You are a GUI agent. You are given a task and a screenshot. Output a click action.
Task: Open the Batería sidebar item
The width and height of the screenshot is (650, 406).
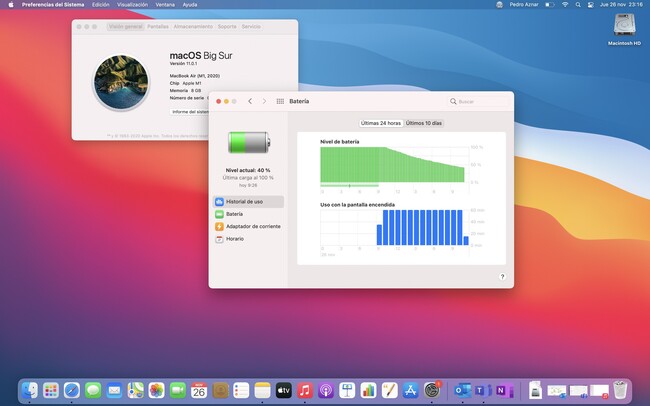[x=248, y=214]
